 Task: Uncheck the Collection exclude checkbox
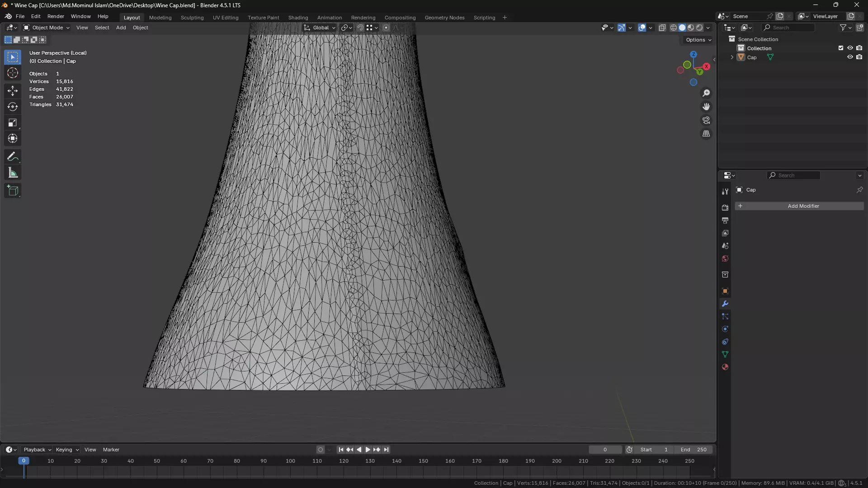click(841, 48)
